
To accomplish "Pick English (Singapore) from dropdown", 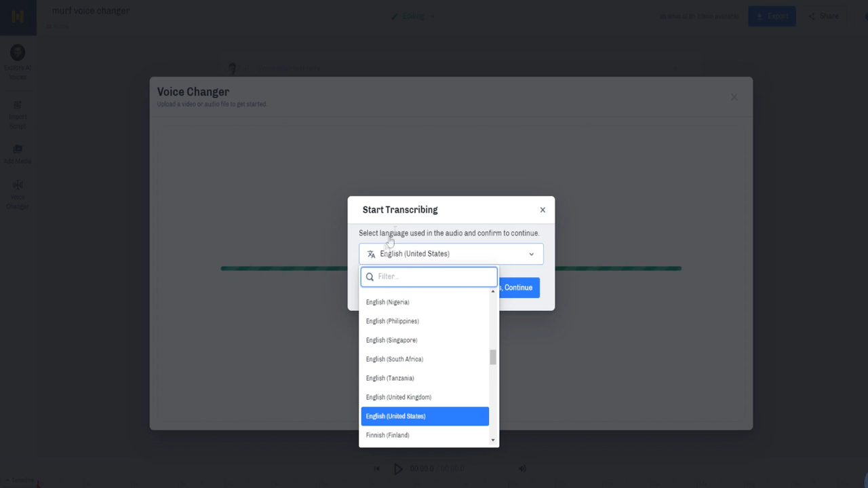I will (425, 340).
